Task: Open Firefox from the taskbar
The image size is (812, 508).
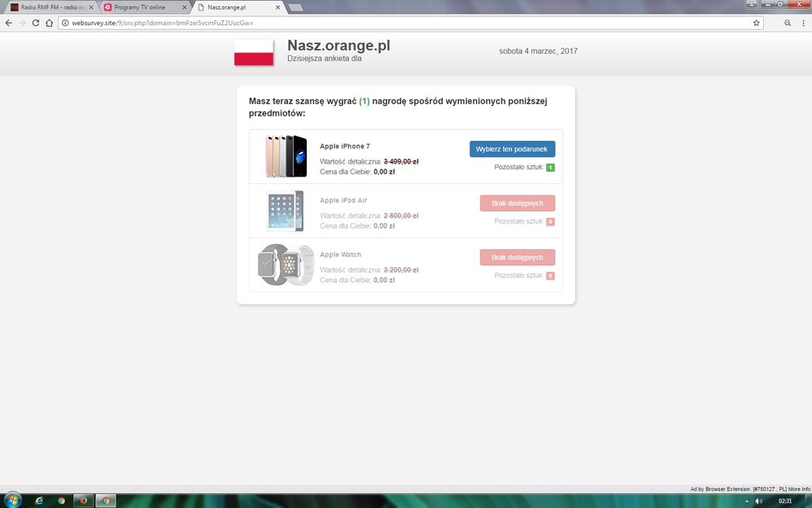Action: 82,500
